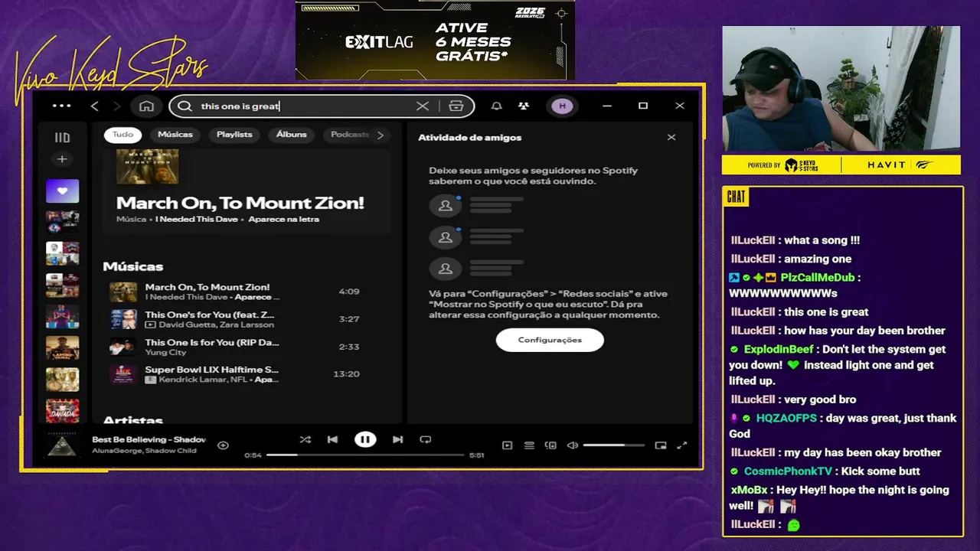Click chat user PlzCallMeDub

817,278
